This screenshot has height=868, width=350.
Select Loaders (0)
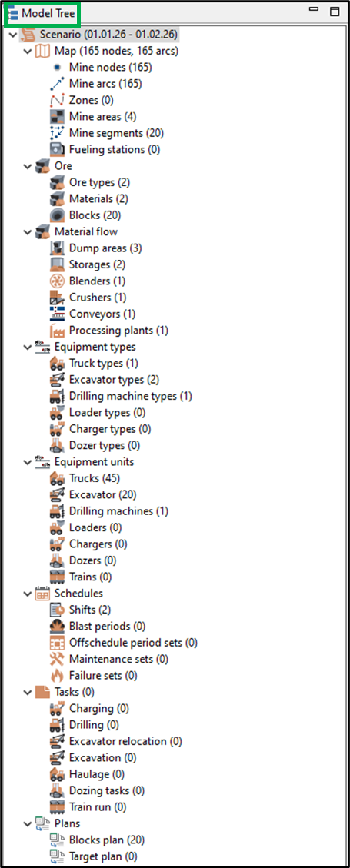tap(96, 527)
